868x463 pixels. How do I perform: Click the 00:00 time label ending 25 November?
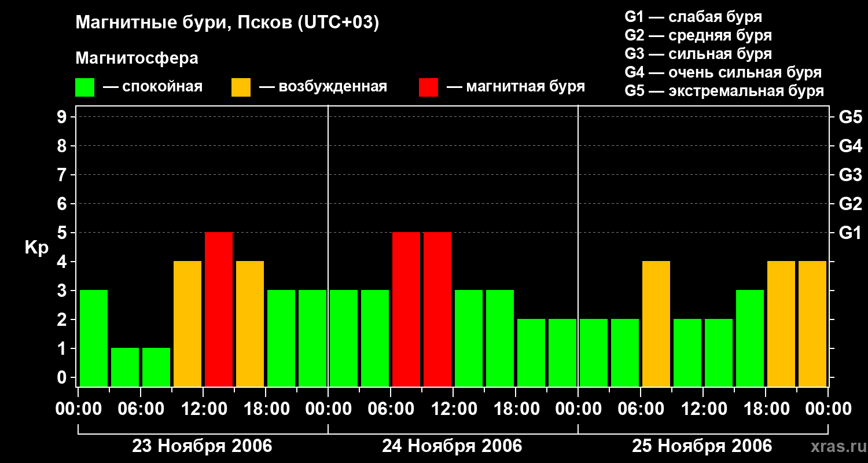point(828,409)
